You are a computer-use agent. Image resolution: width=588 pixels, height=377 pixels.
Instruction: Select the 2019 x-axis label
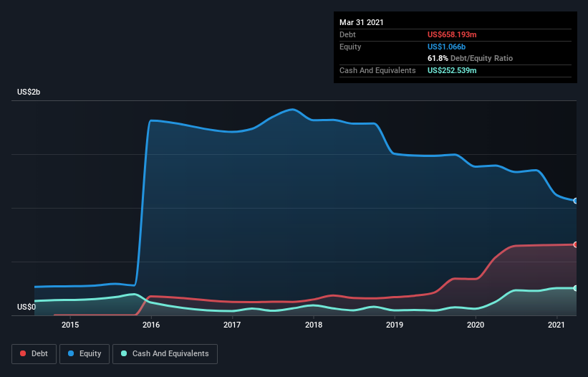click(x=395, y=325)
